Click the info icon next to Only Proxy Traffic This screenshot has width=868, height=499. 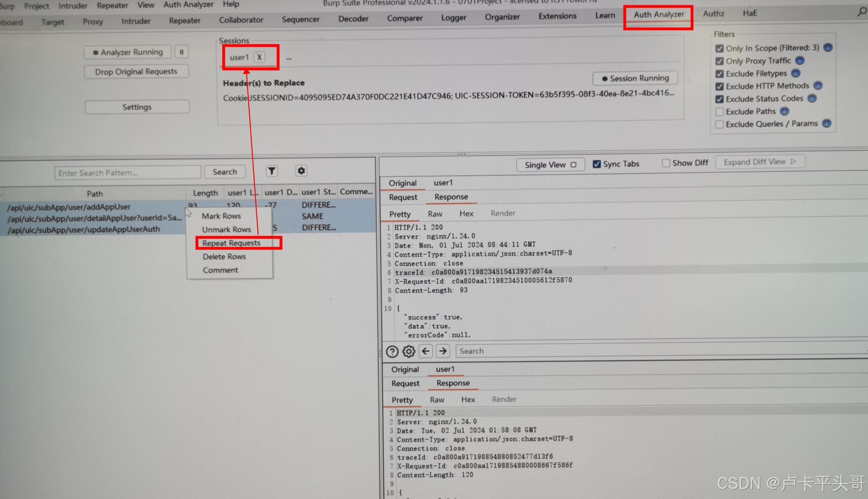coord(800,61)
